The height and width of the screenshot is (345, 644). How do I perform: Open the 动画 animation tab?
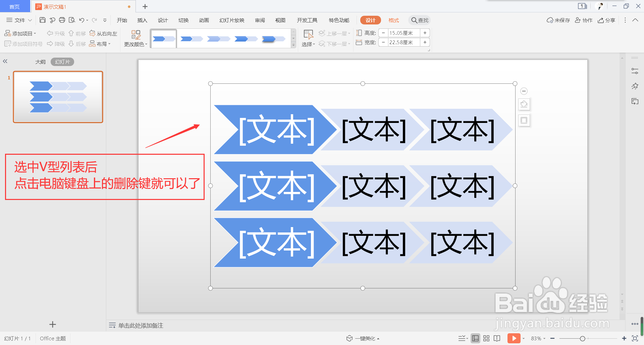[204, 20]
